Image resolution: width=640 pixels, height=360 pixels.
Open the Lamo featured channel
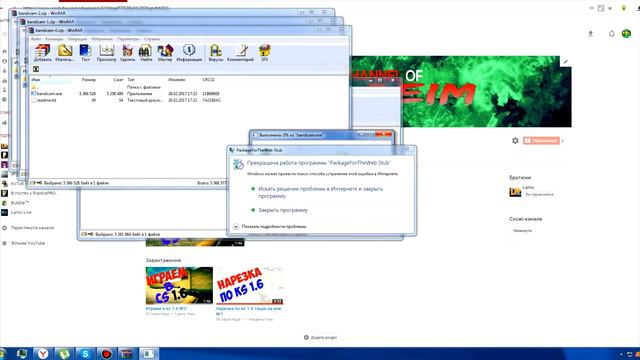click(528, 187)
